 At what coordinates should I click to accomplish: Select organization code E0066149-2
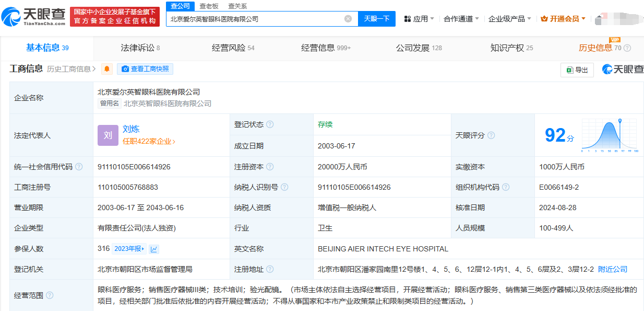click(559, 187)
